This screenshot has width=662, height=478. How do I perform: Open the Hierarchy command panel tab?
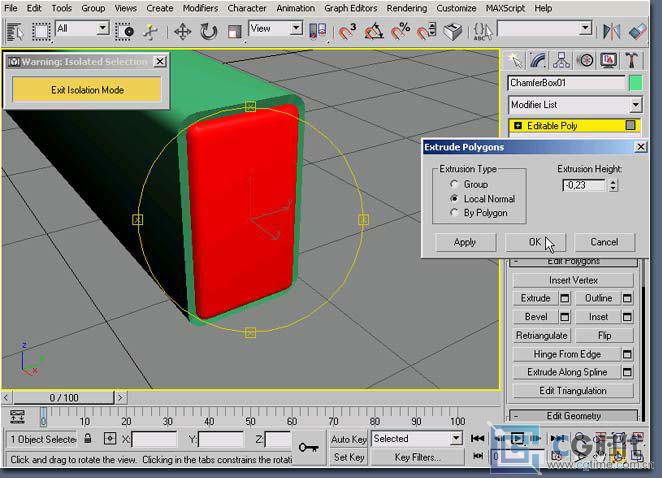562,61
